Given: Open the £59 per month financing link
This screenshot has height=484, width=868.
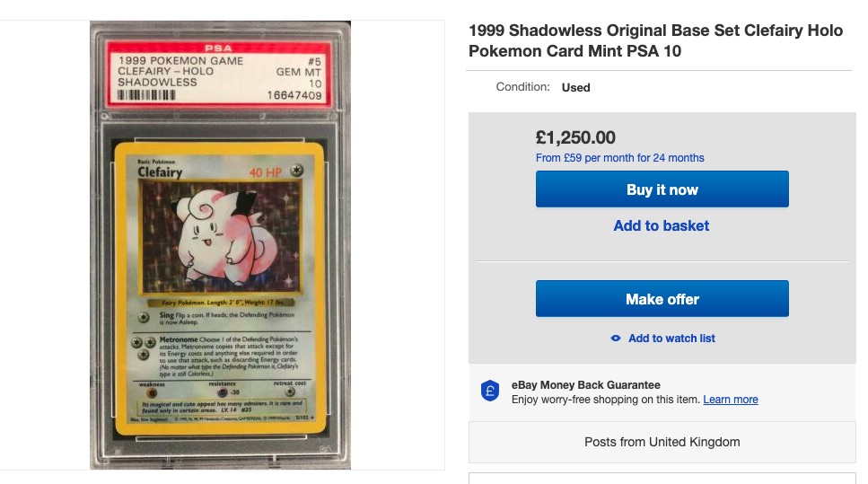Looking at the screenshot, I should [x=619, y=158].
